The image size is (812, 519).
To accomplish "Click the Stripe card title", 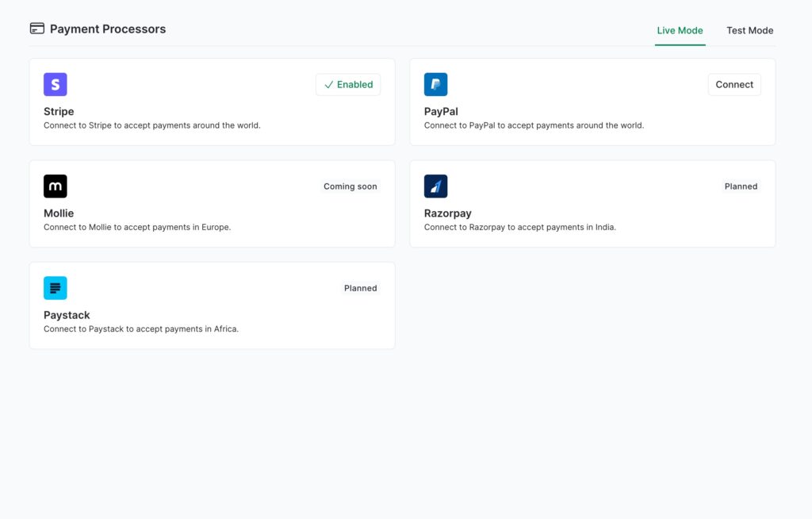I will (x=59, y=111).
